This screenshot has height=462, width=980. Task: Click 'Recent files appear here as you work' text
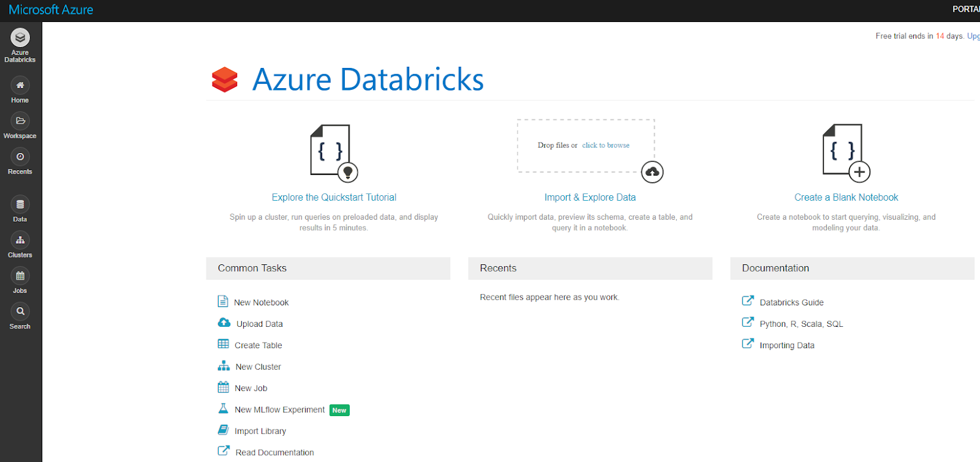(549, 297)
